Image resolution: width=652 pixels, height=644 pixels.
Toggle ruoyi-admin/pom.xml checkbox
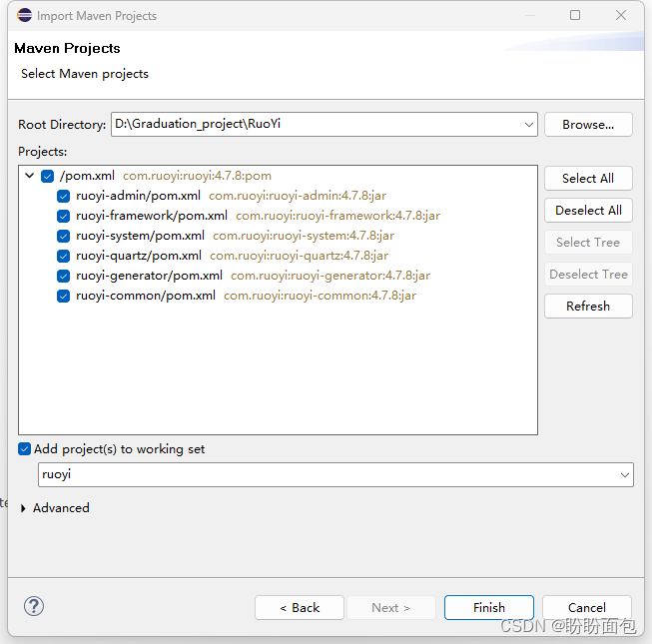(x=63, y=196)
